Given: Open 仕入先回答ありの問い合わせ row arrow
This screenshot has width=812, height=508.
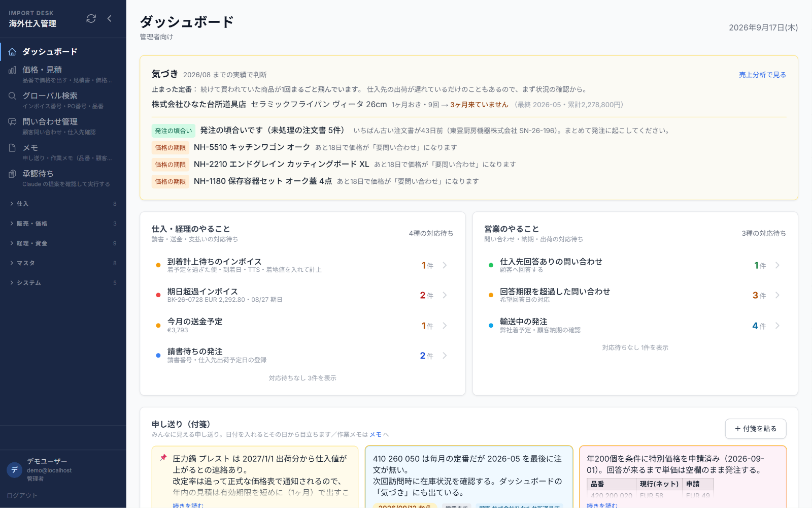Looking at the screenshot, I should coord(777,265).
